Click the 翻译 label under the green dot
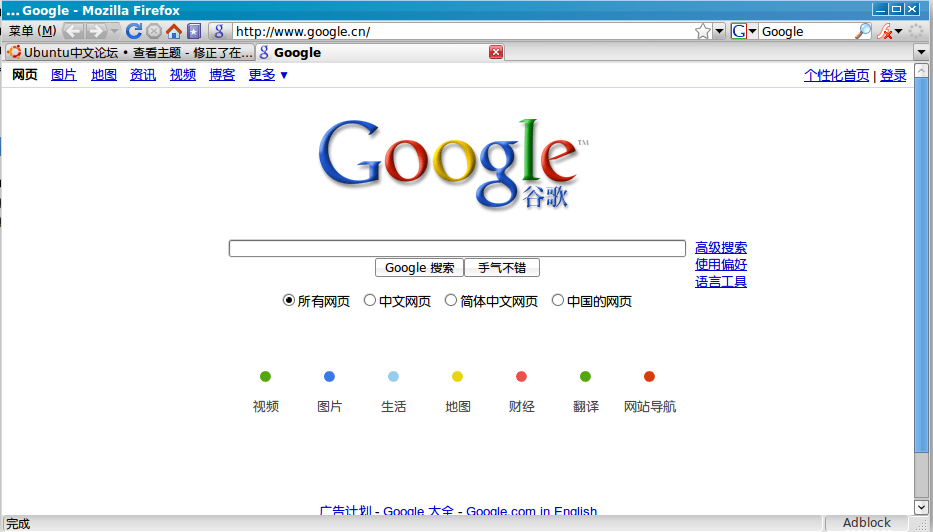The width and height of the screenshot is (933, 532). click(x=586, y=406)
